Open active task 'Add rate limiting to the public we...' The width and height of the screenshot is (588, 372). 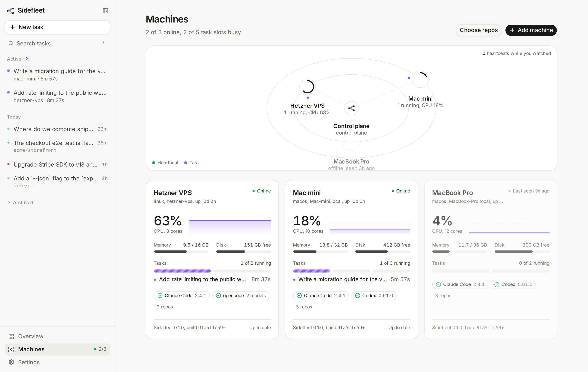coord(57,96)
